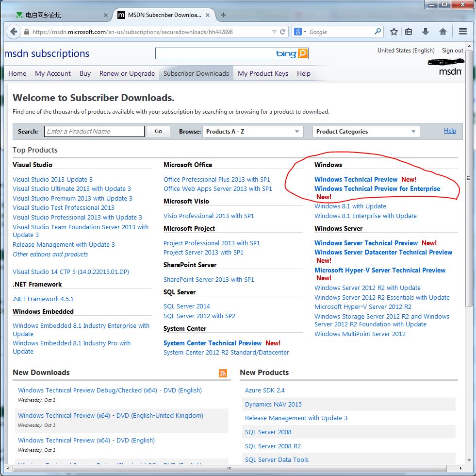Reload the page with the refresh icon

(282, 32)
